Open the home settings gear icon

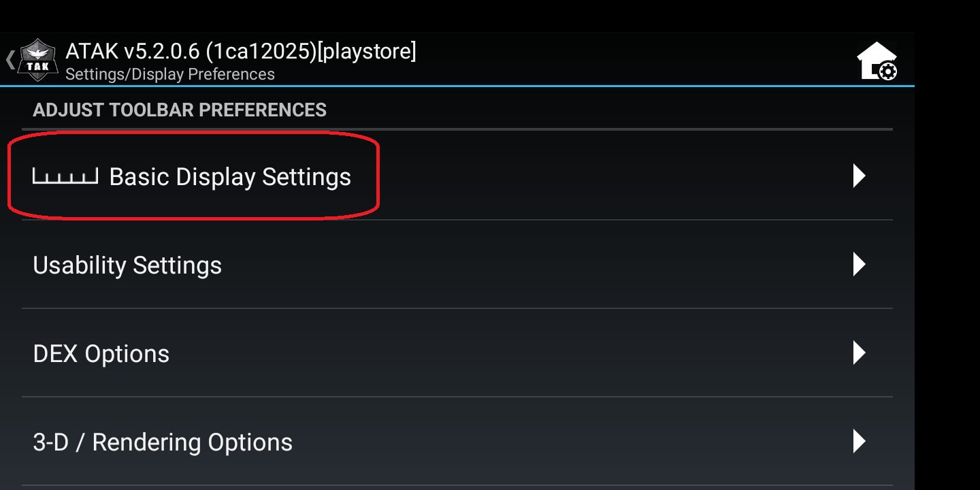877,61
